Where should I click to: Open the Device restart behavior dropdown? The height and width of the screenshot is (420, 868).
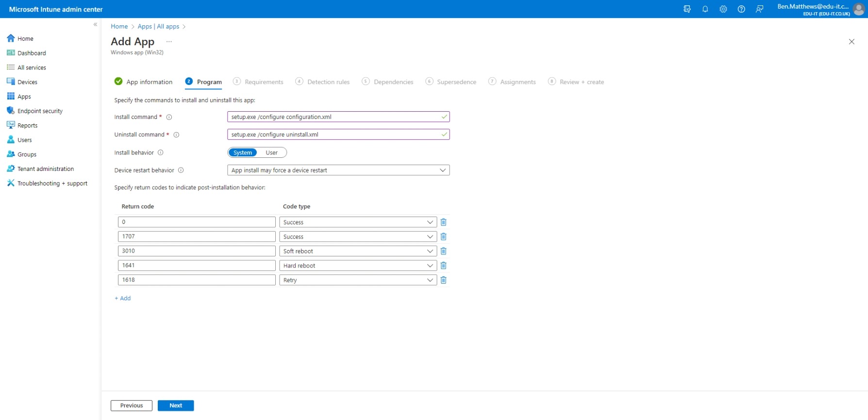tap(338, 170)
